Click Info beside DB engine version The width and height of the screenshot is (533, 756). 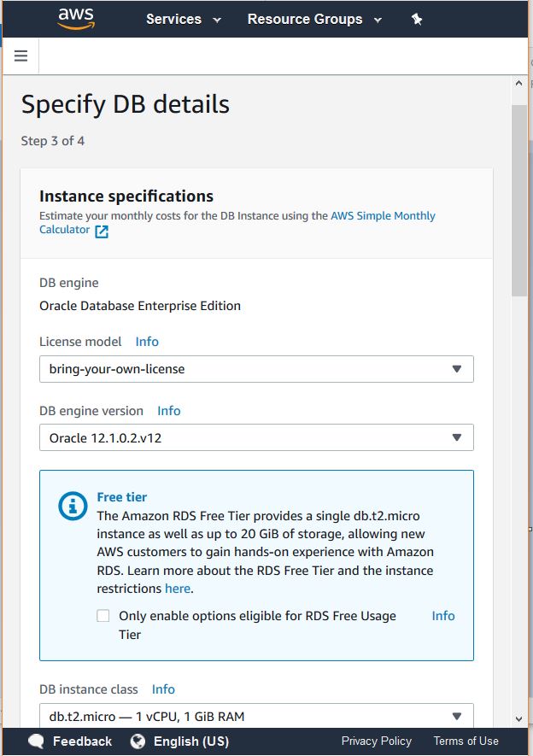(x=169, y=411)
